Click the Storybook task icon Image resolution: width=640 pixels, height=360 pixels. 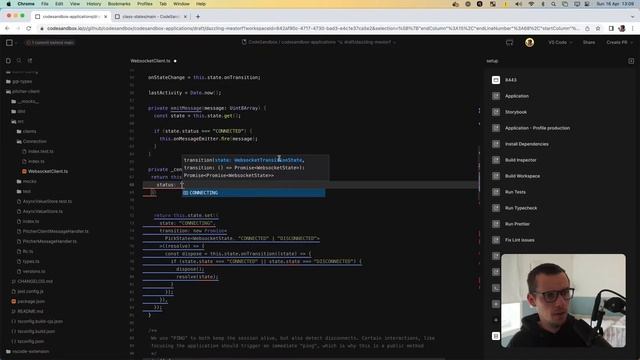tap(496, 112)
